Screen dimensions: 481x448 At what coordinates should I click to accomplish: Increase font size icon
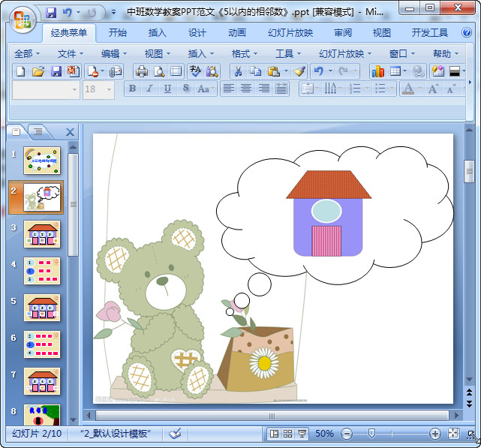[434, 89]
